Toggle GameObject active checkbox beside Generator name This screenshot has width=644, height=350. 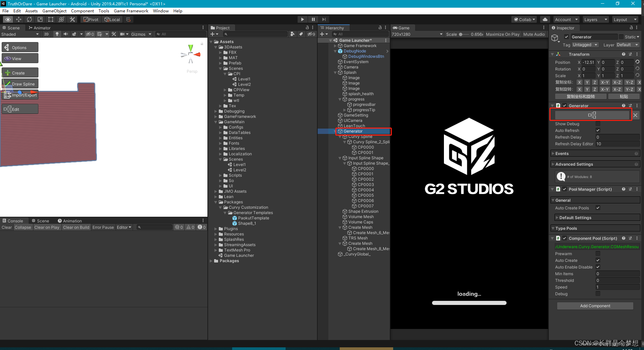[x=567, y=37]
